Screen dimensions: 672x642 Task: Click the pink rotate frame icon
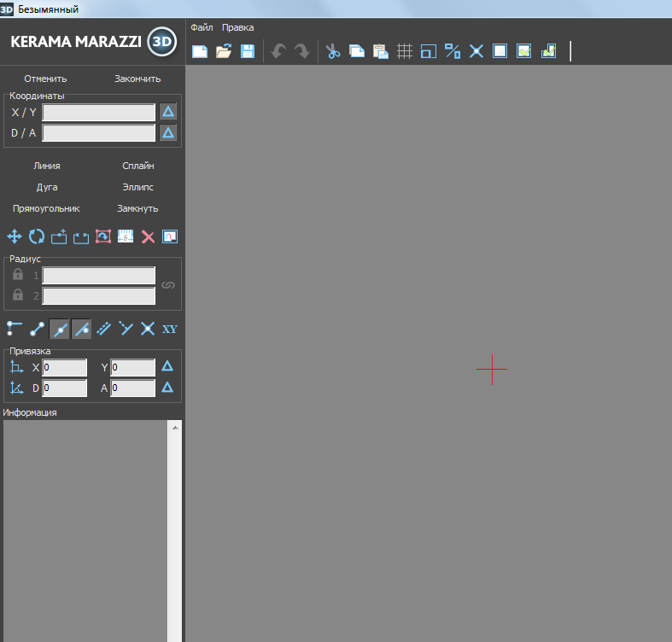point(103,236)
